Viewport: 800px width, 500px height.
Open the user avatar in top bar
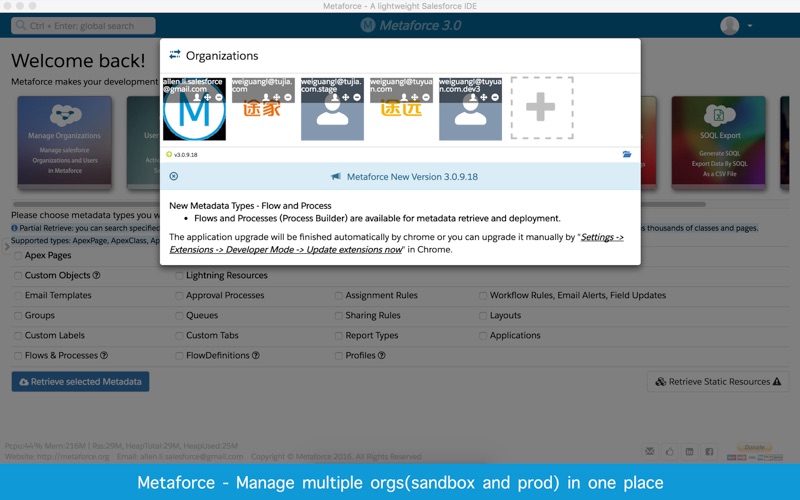tap(730, 26)
